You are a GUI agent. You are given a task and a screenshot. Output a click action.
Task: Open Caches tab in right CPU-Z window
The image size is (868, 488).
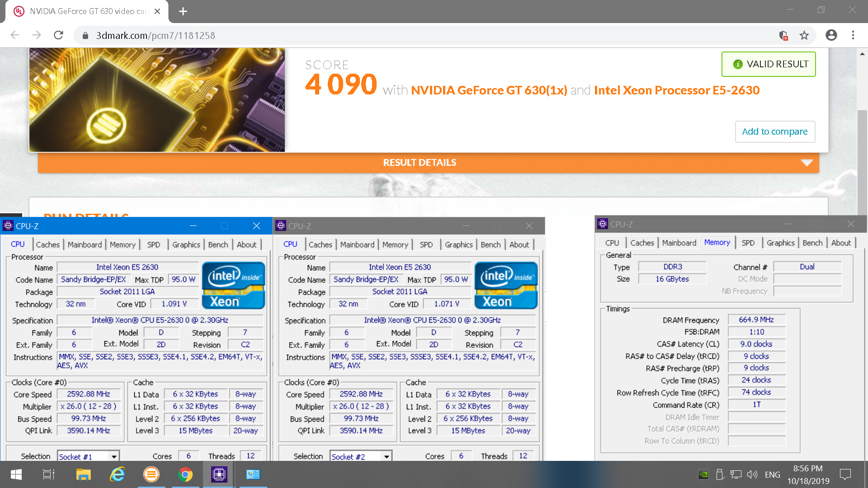point(642,243)
